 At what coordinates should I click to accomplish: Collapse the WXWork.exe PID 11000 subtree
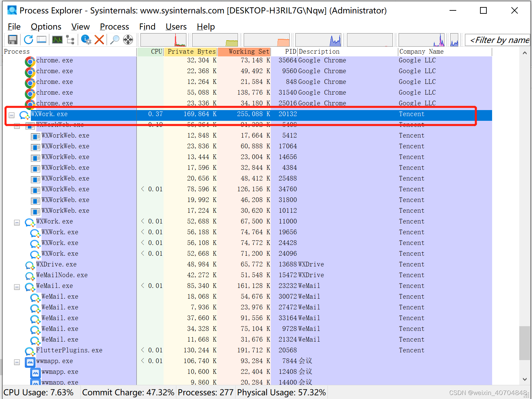point(17,222)
